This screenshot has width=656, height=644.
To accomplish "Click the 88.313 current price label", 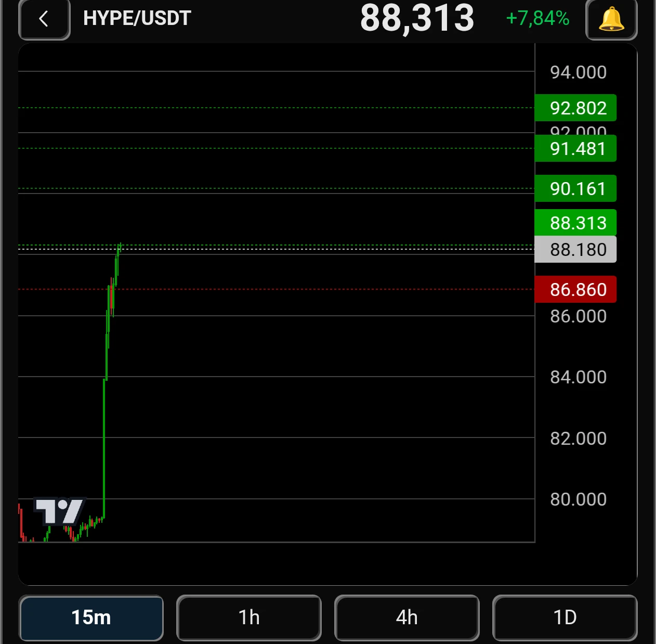I will pyautogui.click(x=575, y=223).
